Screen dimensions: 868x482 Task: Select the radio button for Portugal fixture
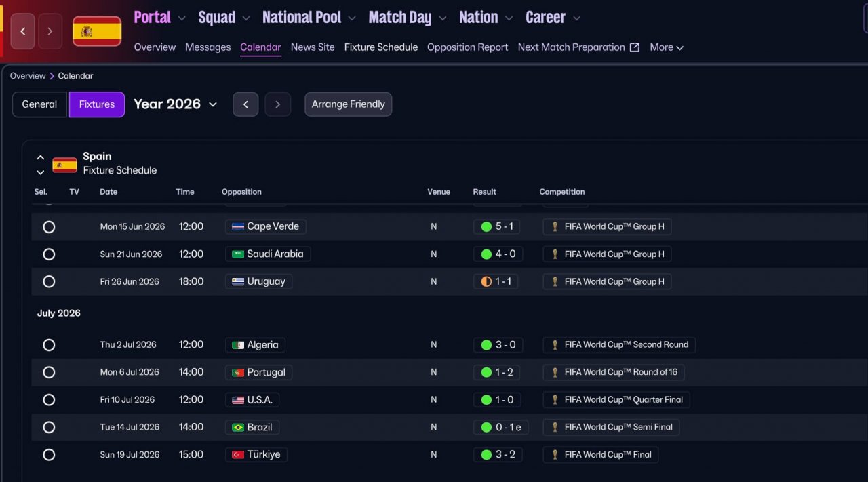pyautogui.click(x=49, y=372)
